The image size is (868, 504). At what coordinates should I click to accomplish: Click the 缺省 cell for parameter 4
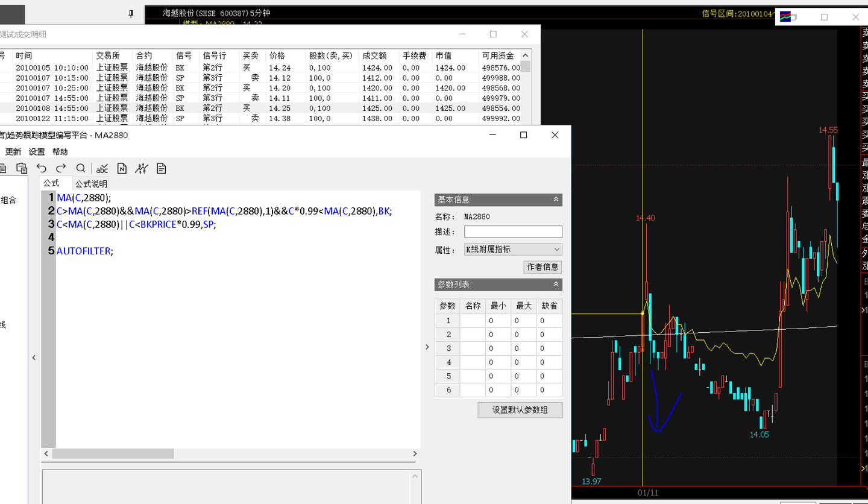click(x=550, y=362)
